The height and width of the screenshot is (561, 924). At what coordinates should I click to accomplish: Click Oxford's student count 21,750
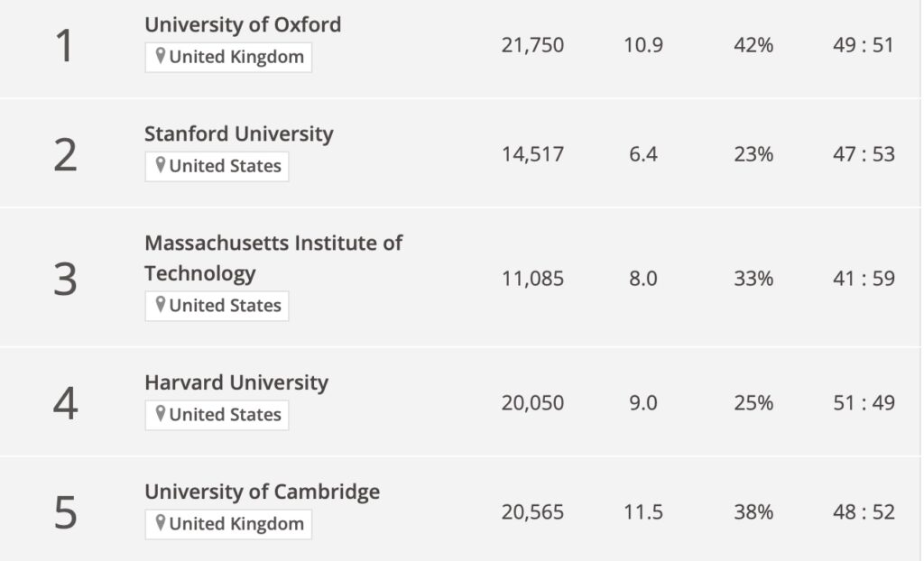pos(532,45)
